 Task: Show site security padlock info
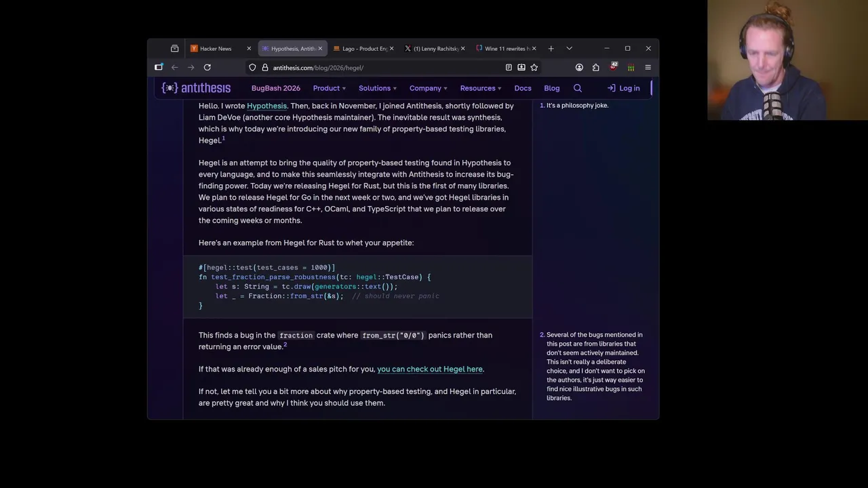(265, 68)
